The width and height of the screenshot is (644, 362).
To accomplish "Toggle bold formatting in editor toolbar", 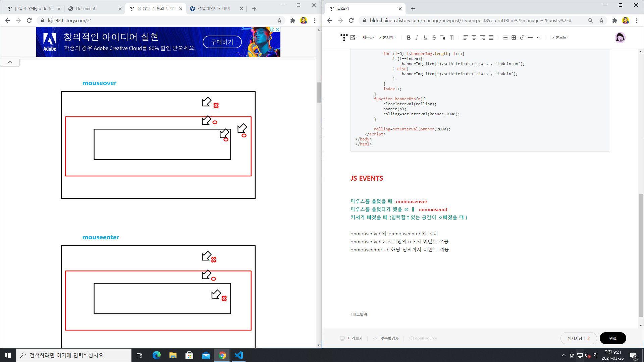I will coord(409,38).
